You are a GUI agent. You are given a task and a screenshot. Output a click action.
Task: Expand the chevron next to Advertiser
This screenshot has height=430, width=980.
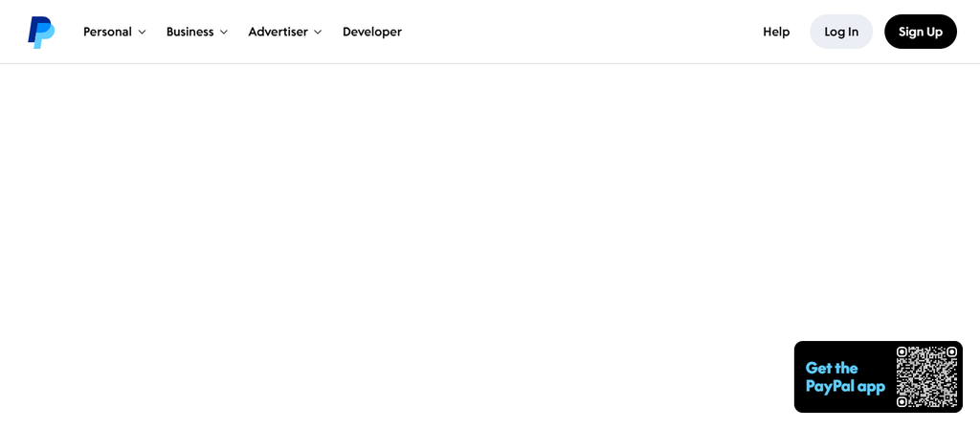click(x=318, y=32)
